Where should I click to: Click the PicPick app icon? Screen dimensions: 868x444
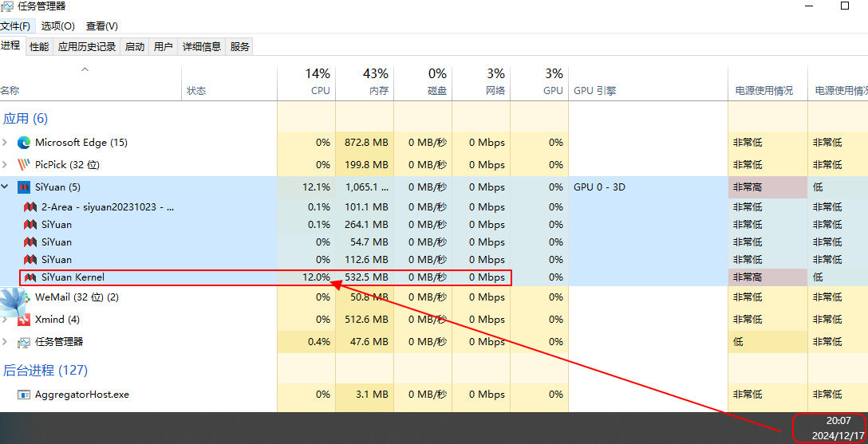point(24,165)
